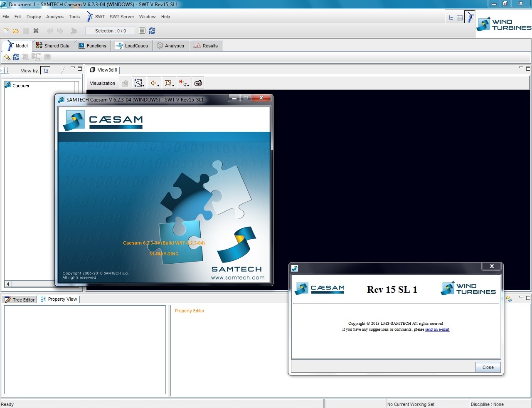
Task: Open the selection list icon beside Selection field
Action: (142, 31)
